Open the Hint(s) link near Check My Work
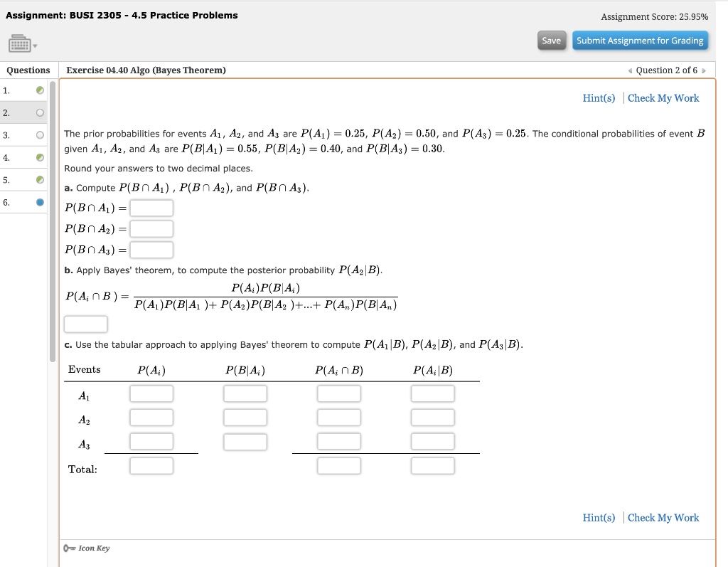728x567 pixels. tap(599, 98)
